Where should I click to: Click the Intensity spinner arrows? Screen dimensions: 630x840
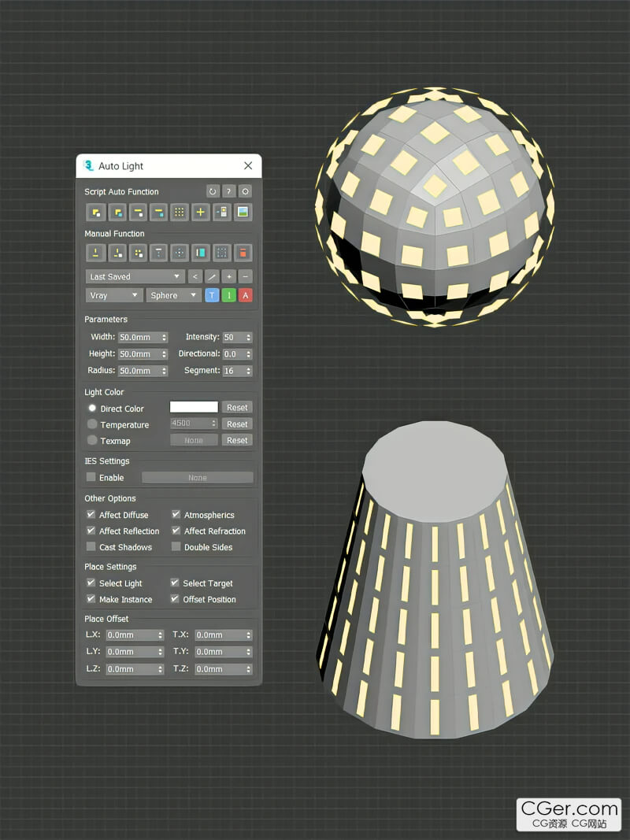(249, 338)
